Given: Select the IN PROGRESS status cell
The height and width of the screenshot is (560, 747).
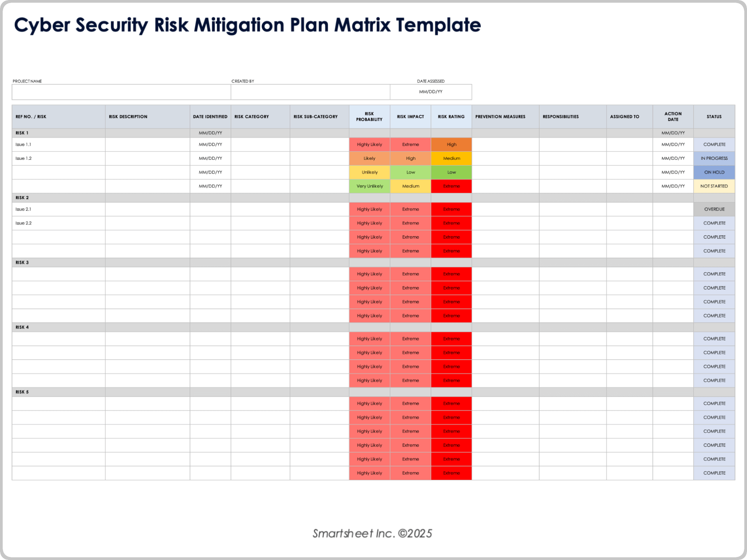Looking at the screenshot, I should [714, 158].
